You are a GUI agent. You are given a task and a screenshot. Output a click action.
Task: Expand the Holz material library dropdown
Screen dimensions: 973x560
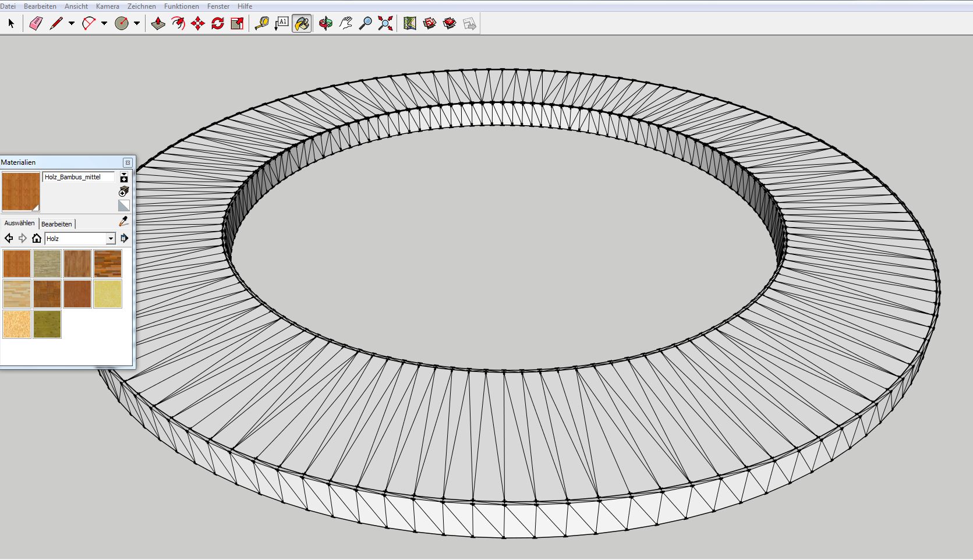(111, 239)
